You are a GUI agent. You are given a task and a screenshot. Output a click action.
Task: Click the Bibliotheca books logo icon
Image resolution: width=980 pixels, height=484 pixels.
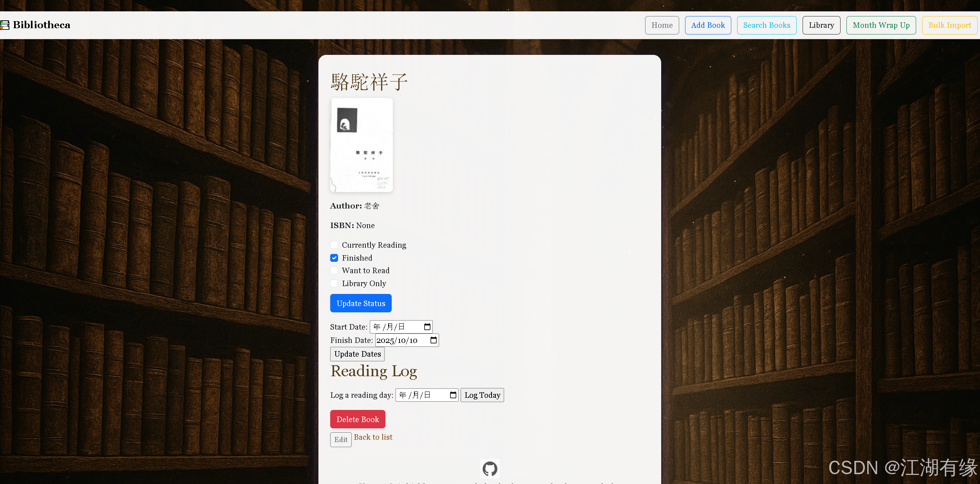click(x=4, y=25)
